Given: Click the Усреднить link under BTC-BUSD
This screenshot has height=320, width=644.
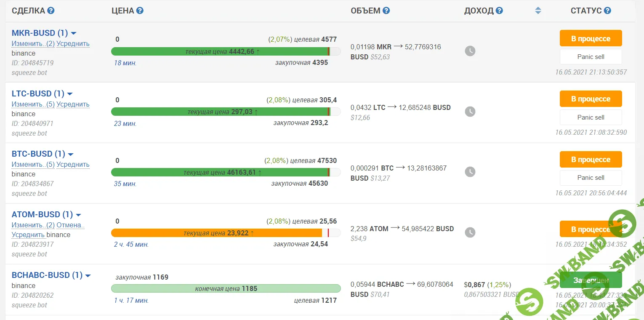Looking at the screenshot, I should coord(73,165).
